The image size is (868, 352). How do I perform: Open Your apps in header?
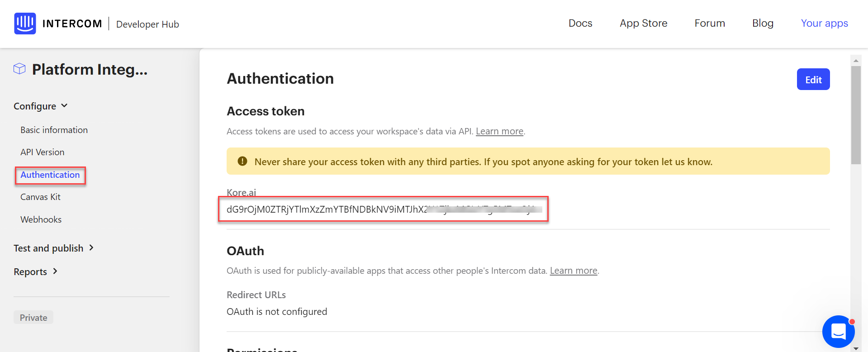tap(824, 23)
